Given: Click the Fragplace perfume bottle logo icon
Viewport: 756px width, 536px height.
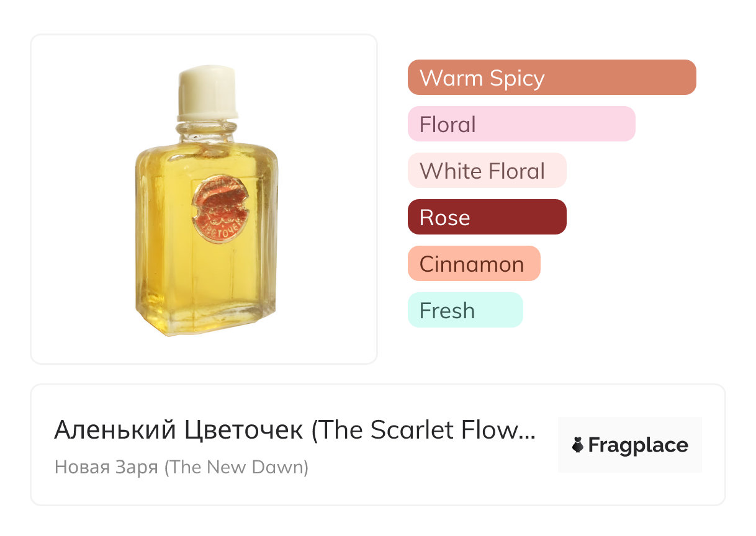Looking at the screenshot, I should pos(578,445).
